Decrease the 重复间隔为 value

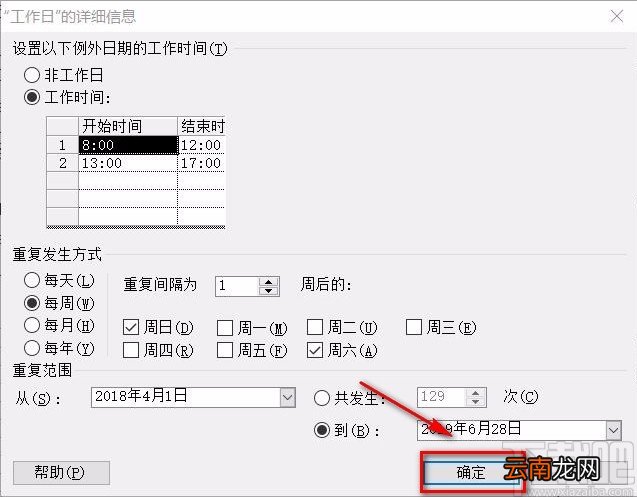click(268, 291)
